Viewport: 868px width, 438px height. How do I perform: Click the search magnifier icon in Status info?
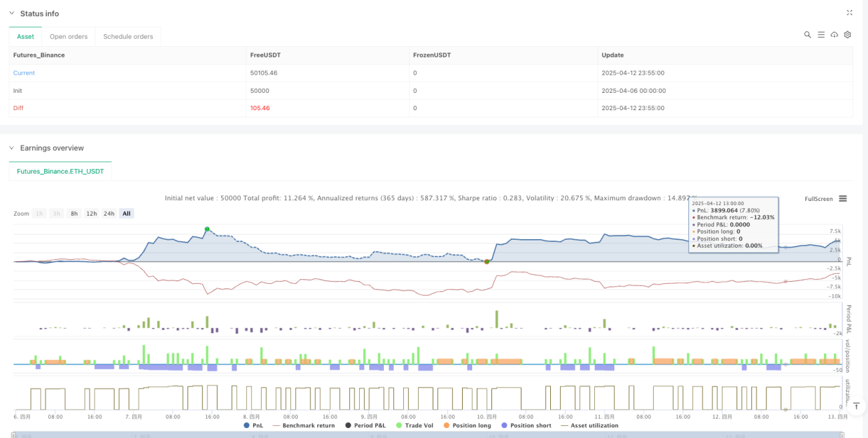pyautogui.click(x=807, y=35)
